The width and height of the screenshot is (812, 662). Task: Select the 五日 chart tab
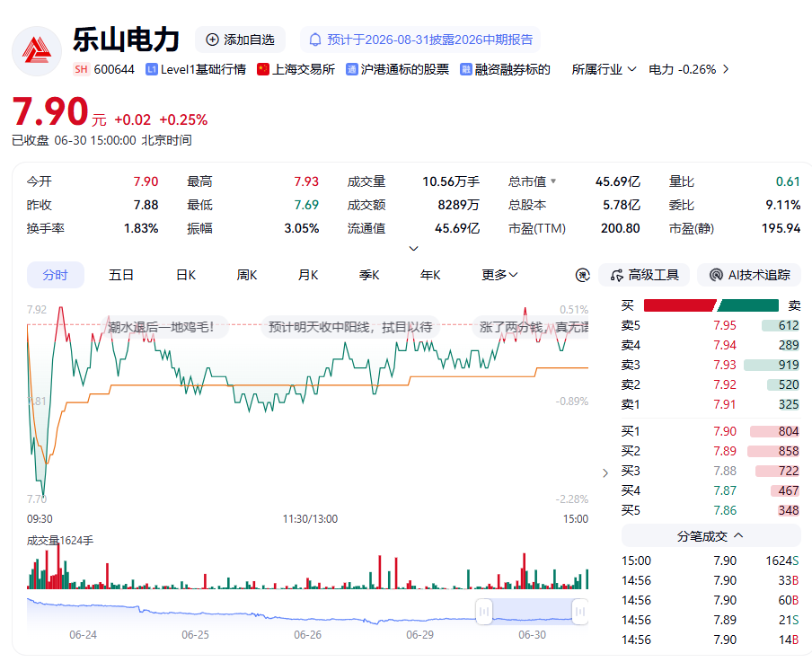[121, 275]
